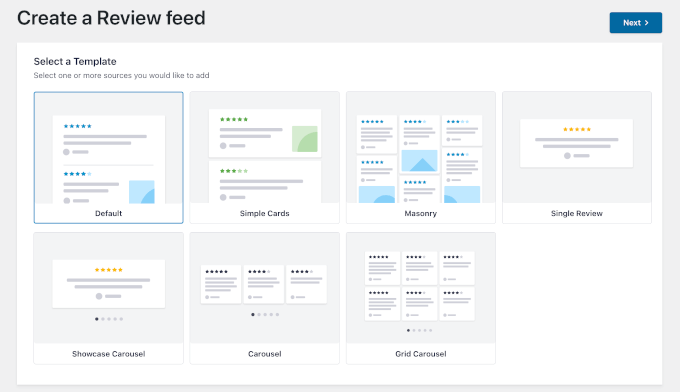This screenshot has width=680, height=392.
Task: Click the Next button
Action: (x=635, y=23)
